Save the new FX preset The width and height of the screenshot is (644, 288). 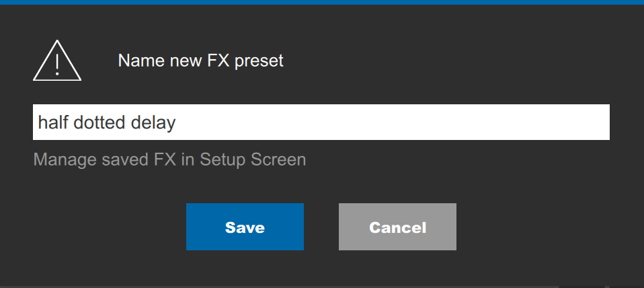tap(245, 227)
